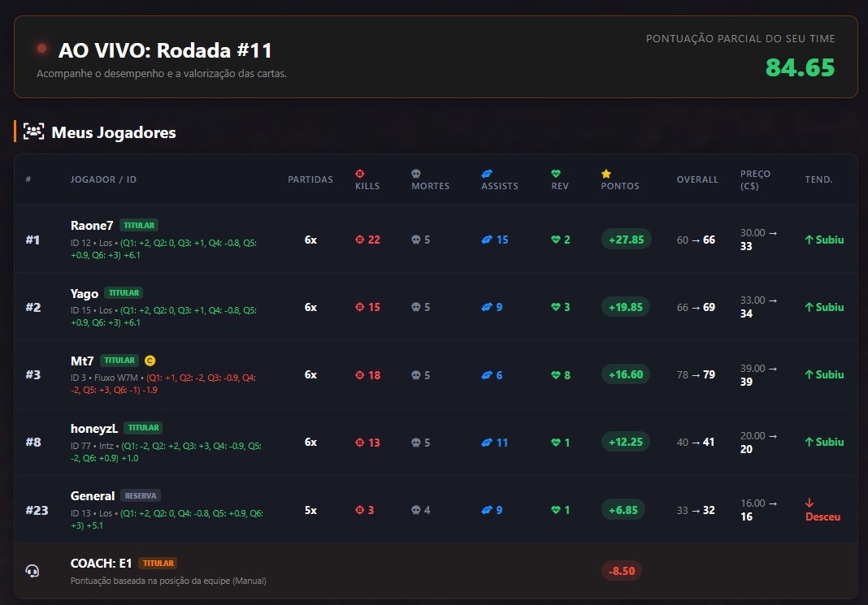Click the 5x matches value for General
868x605 pixels.
(x=310, y=510)
